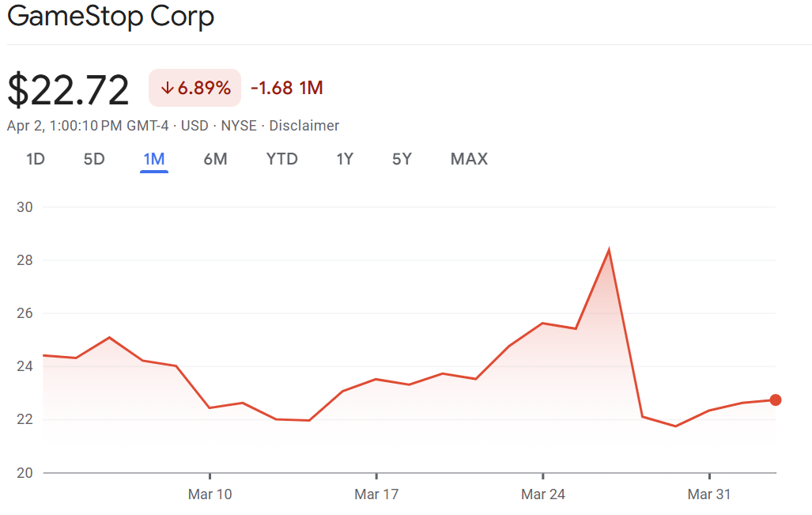Screen dimensions: 812x515
Task: Switch chart to YTD view
Action: click(282, 159)
